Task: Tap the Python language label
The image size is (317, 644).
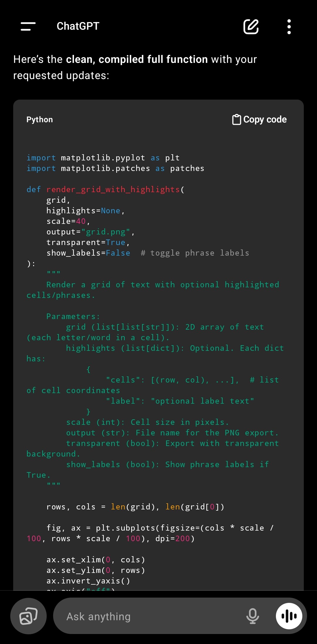Action: tap(40, 120)
